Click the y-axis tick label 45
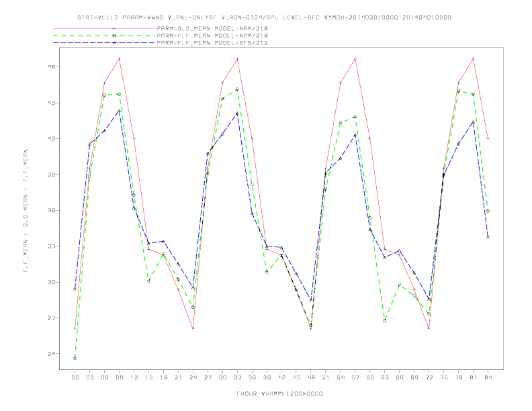532x411 pixels. [52, 103]
